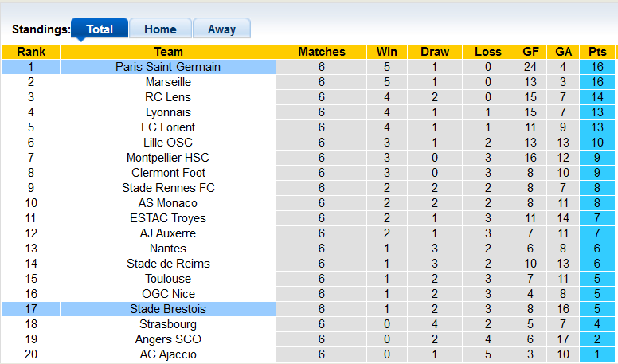This screenshot has width=618, height=364.
Task: Select the Away standings tab
Action: coord(221,29)
